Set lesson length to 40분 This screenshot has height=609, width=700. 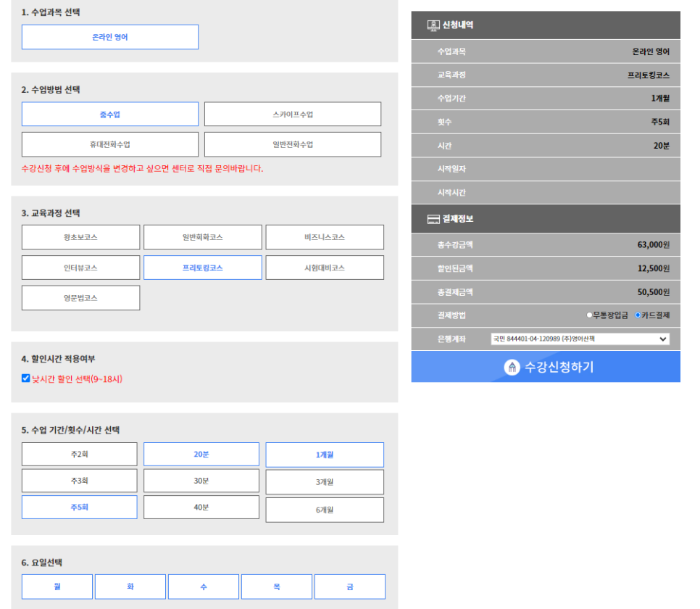(x=201, y=507)
